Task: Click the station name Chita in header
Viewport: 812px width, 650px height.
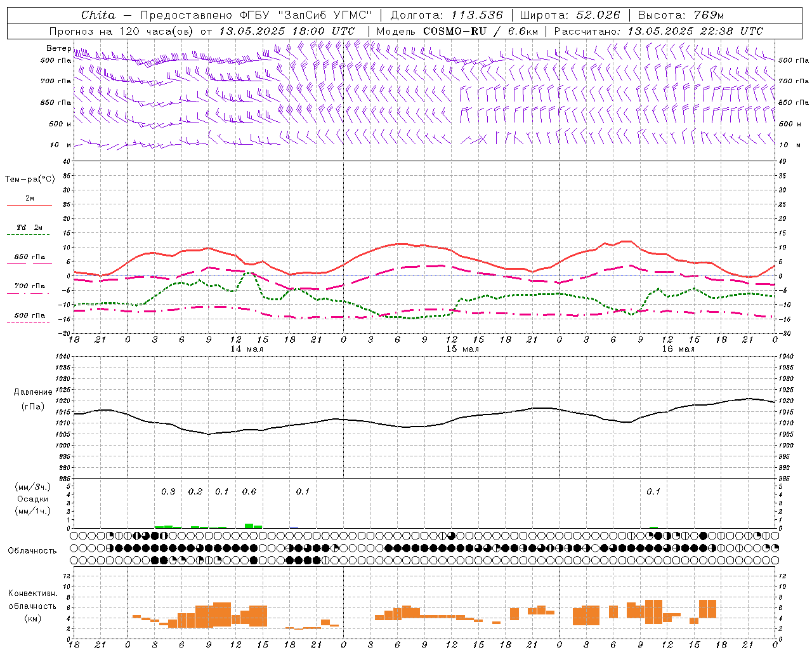Action: point(98,15)
